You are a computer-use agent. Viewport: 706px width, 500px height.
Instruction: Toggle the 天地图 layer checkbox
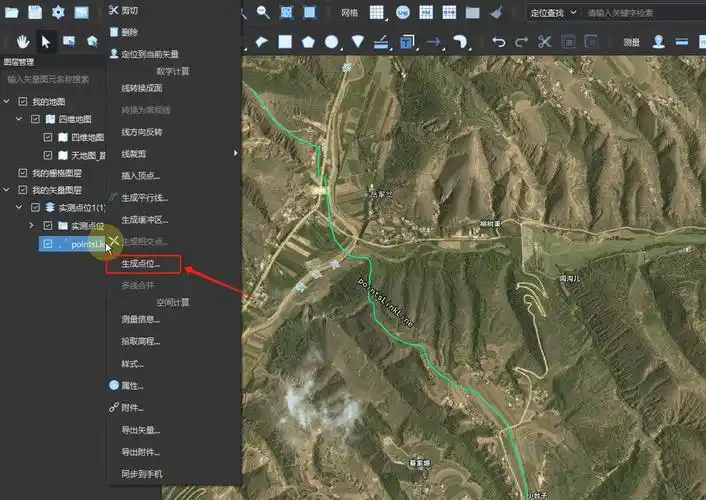(x=48, y=155)
